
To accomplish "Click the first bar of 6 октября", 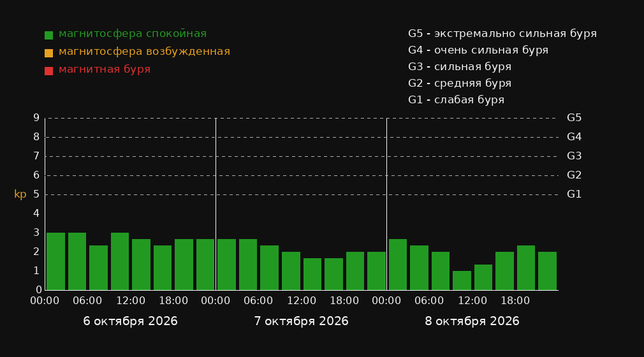I will [x=55, y=261].
